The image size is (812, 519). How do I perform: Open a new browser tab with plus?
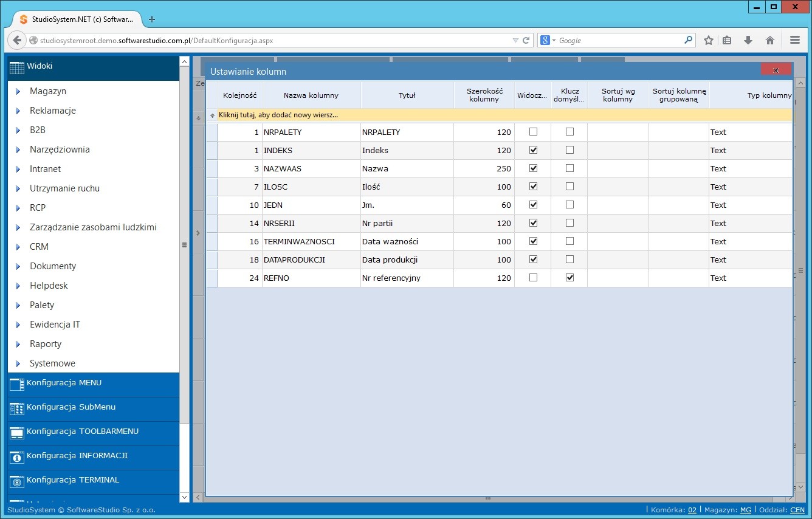click(x=152, y=19)
